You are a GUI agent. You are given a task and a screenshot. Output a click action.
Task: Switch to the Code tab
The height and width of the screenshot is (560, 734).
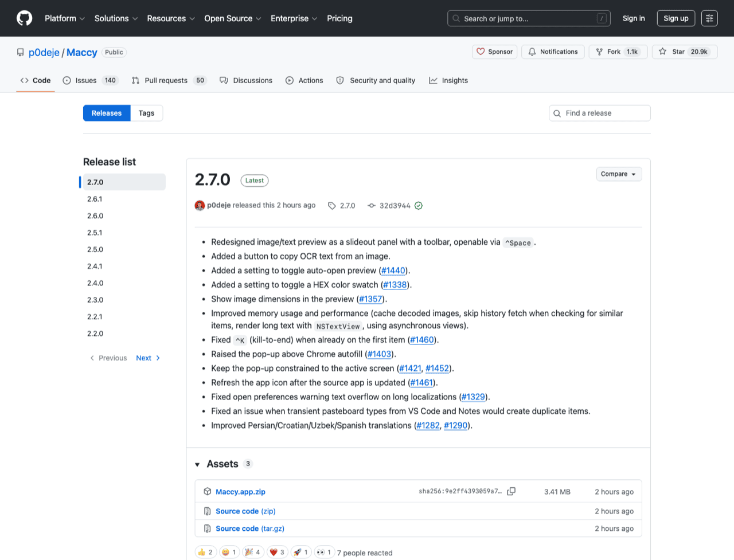tap(36, 80)
